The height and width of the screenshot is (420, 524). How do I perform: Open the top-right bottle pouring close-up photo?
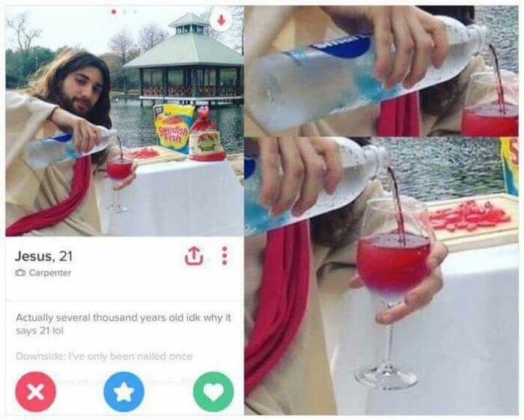click(x=381, y=71)
